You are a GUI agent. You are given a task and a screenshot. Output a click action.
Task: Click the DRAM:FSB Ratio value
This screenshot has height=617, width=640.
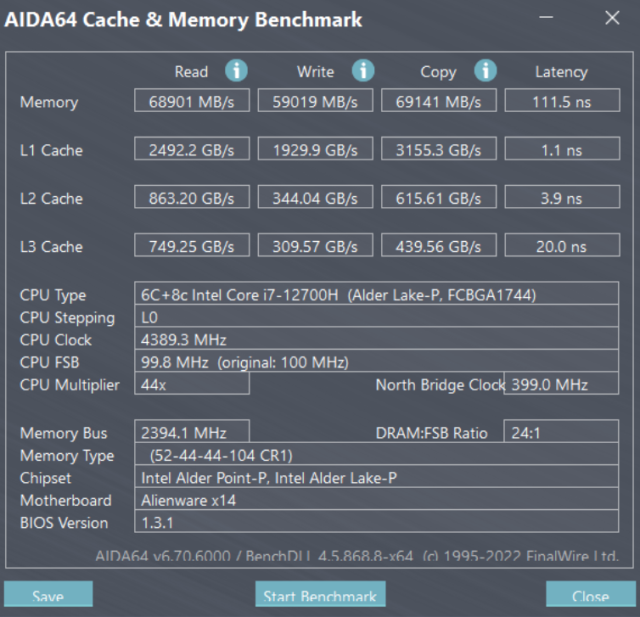[x=561, y=432]
